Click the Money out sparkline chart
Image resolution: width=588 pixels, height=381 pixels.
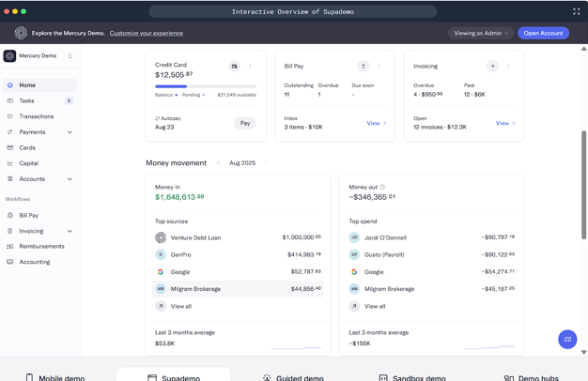coord(489,347)
